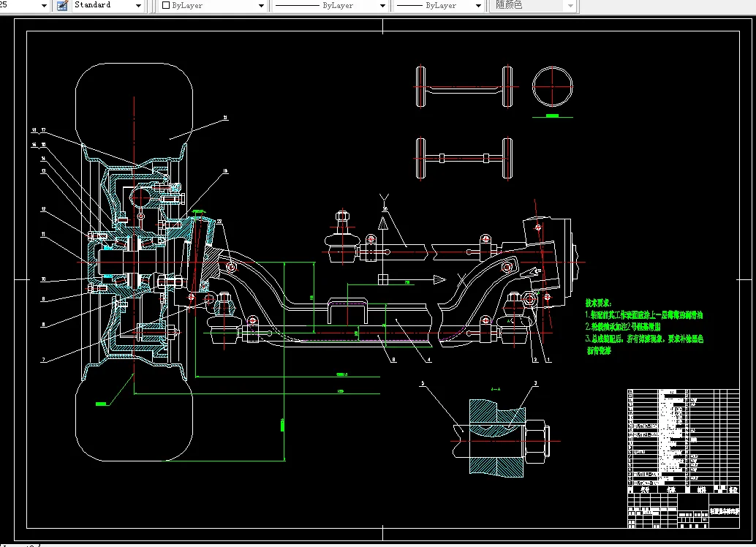Select the upper axle schematic with bent beam
756x547 pixels.
[464, 87]
